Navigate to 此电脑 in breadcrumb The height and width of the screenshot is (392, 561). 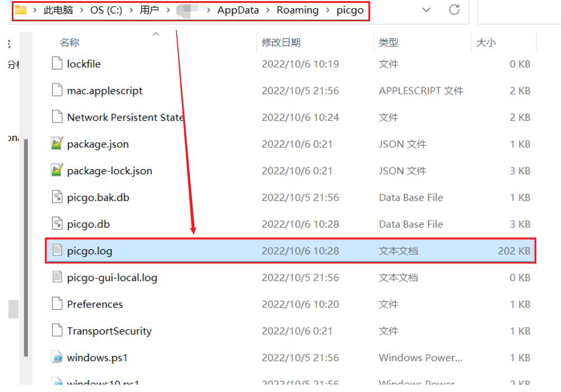pos(58,10)
